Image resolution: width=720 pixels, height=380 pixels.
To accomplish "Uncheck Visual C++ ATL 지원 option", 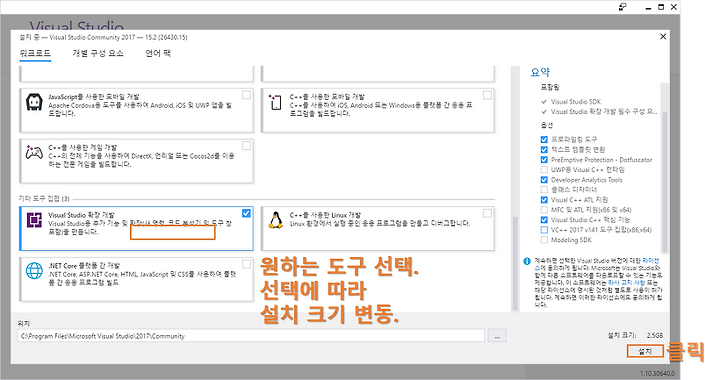I will [544, 200].
